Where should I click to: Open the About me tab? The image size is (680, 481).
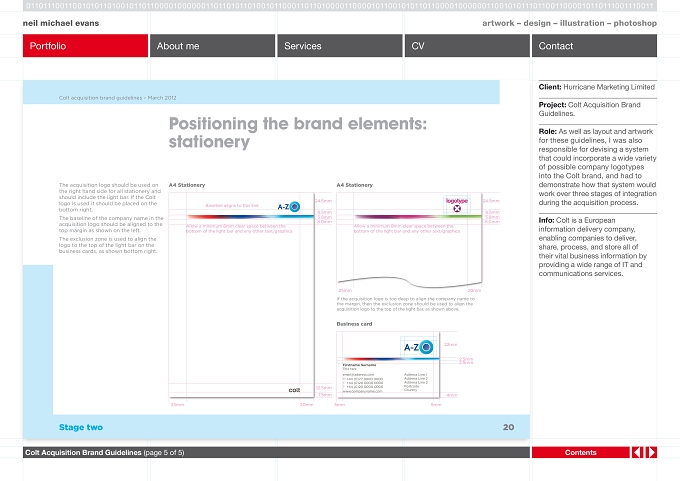[x=212, y=46]
